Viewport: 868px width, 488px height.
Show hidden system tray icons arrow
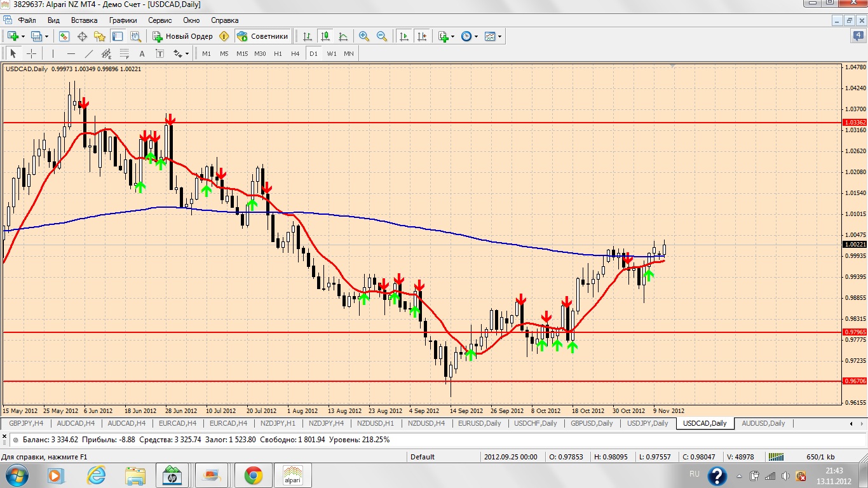(738, 475)
